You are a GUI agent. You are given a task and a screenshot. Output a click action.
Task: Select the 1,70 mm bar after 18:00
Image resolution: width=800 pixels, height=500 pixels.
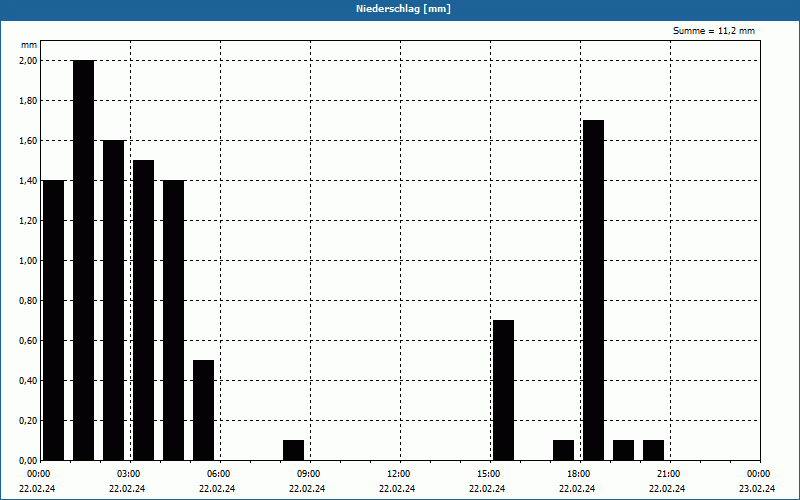click(x=593, y=290)
